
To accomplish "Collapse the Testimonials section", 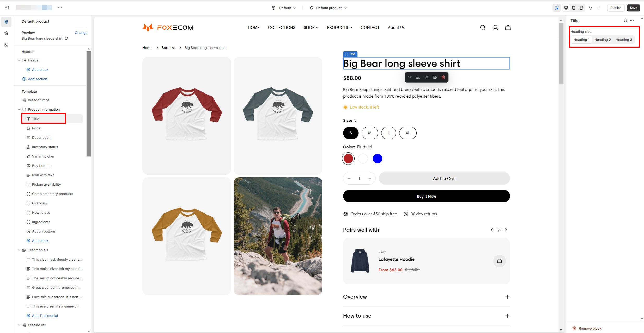I will tap(19, 250).
